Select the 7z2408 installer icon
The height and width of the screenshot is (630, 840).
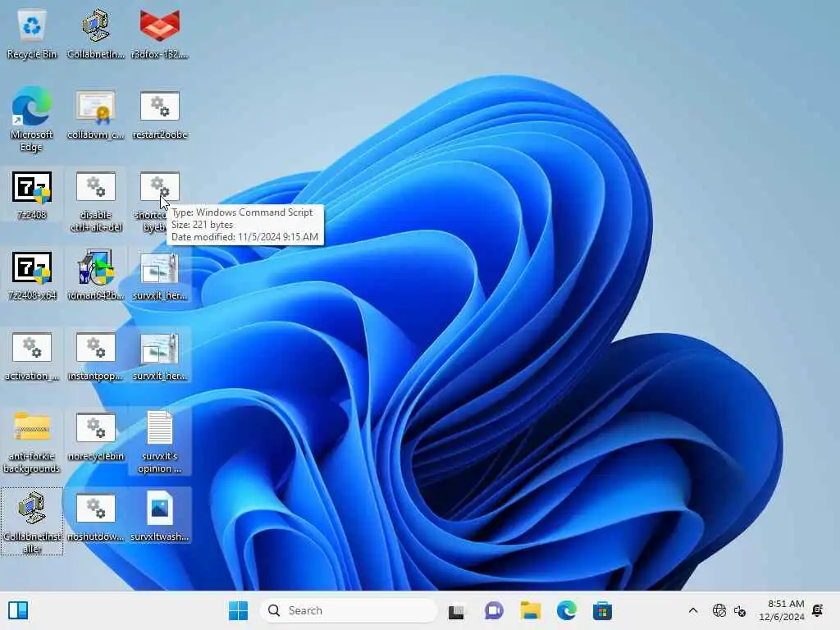point(32,195)
